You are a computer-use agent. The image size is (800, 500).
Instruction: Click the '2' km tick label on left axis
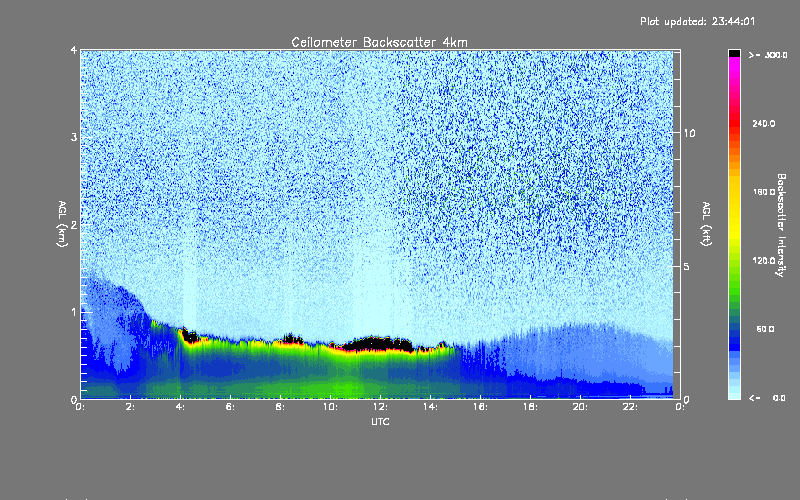74,224
